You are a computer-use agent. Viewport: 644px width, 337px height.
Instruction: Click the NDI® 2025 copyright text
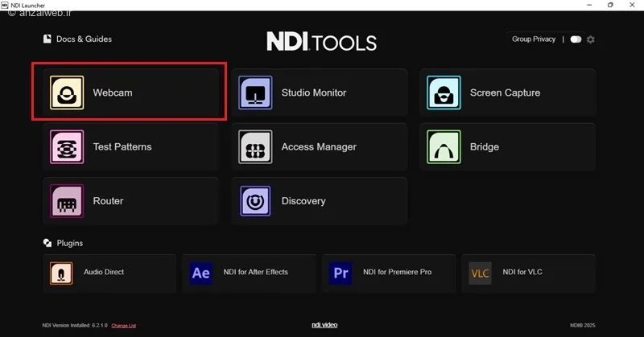[582, 325]
